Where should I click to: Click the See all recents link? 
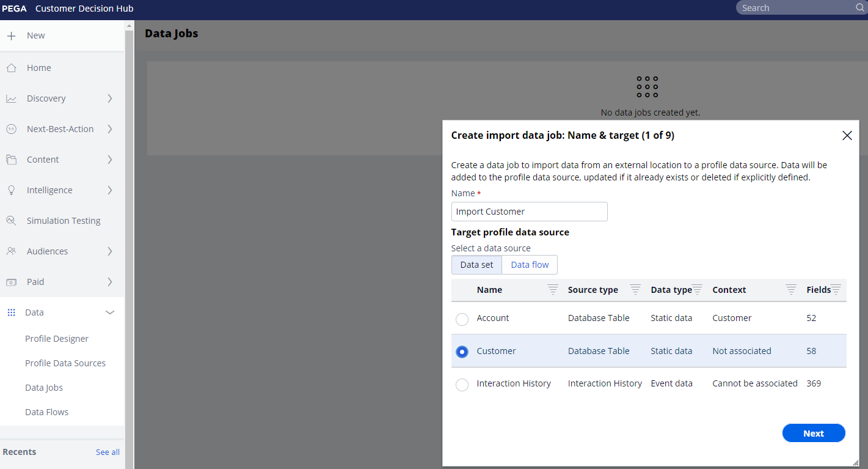tap(108, 452)
